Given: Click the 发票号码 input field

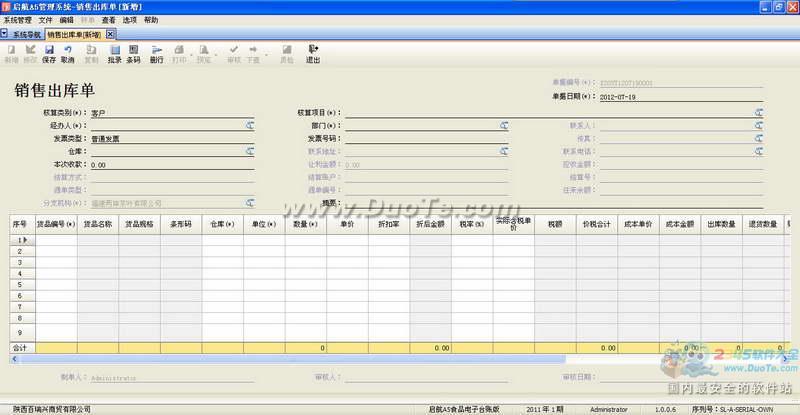Looking at the screenshot, I should click(426, 138).
